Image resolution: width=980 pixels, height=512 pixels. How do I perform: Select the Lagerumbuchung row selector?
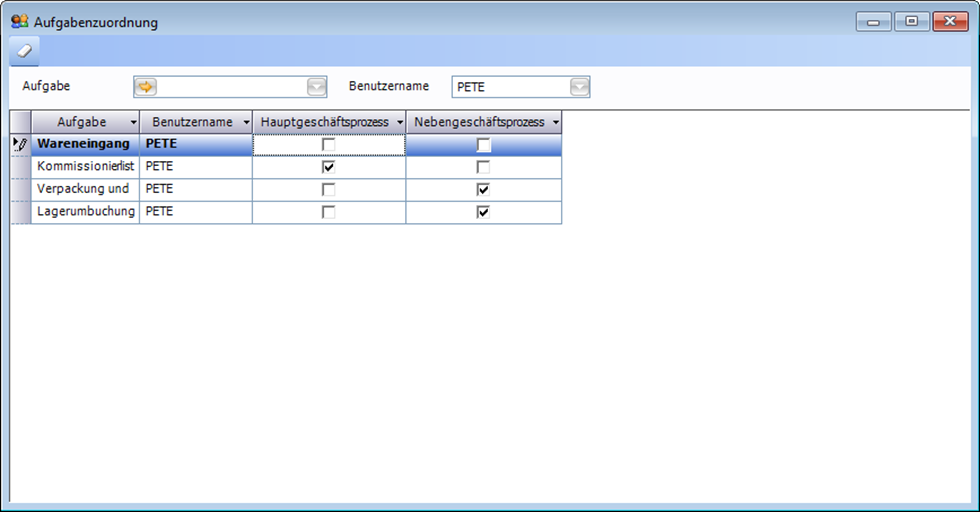pyautogui.click(x=20, y=211)
